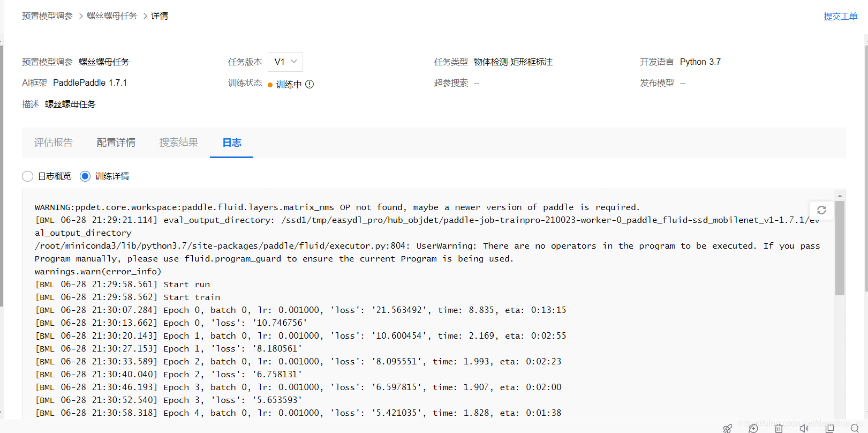Click the Epoch 4 batch 0 log line
This screenshot has width=868, height=433.
(298, 413)
